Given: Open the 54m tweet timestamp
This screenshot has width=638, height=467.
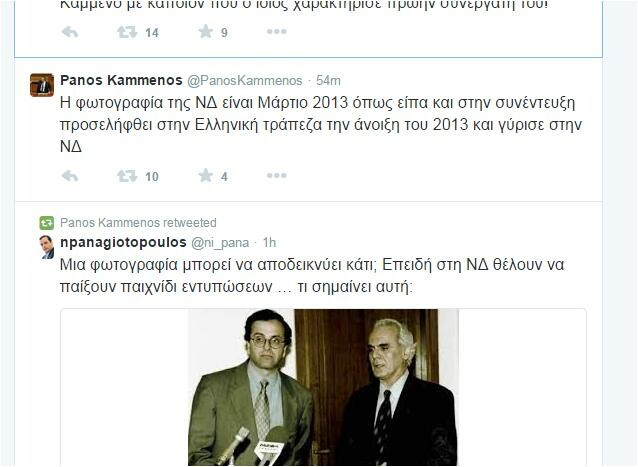Looking at the screenshot, I should click(328, 81).
